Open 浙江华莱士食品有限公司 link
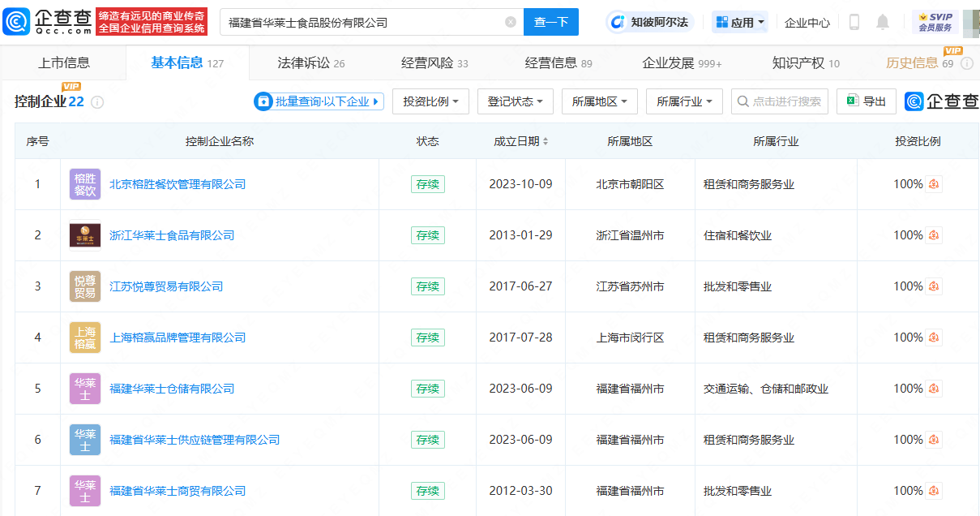980x516 pixels. (x=172, y=235)
